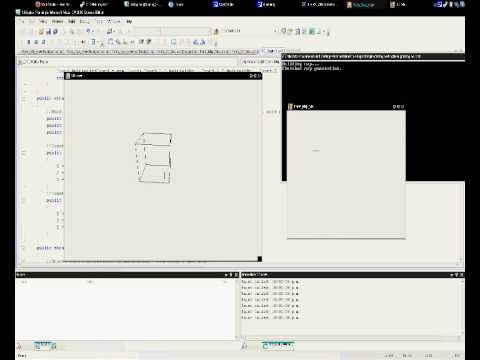The width and height of the screenshot is (480, 360).
Task: Toggle auto-hide pin on bottom-left panel
Action: (231, 275)
